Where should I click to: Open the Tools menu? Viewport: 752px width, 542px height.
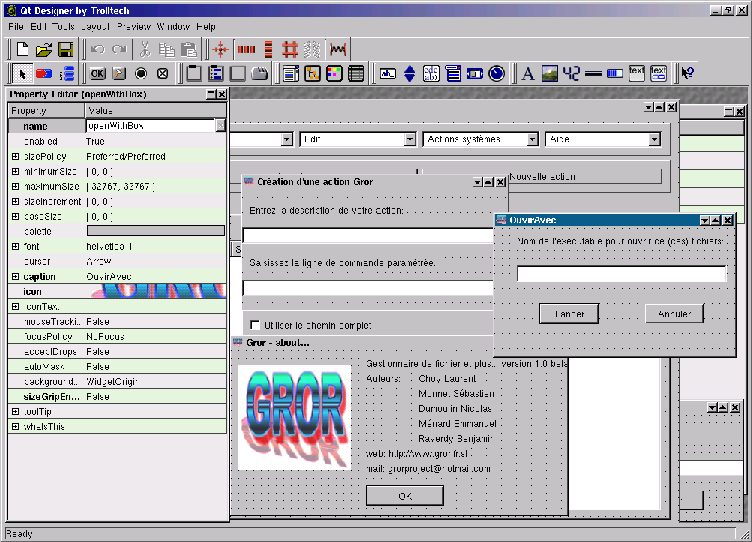click(63, 27)
